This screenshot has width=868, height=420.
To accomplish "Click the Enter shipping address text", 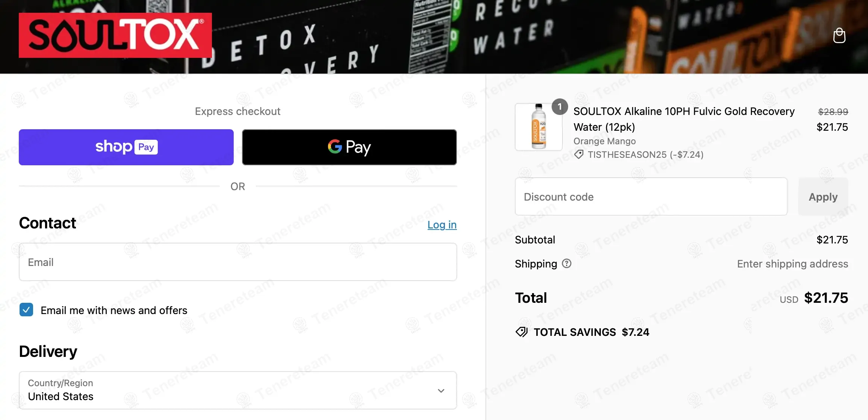I will pos(792,264).
